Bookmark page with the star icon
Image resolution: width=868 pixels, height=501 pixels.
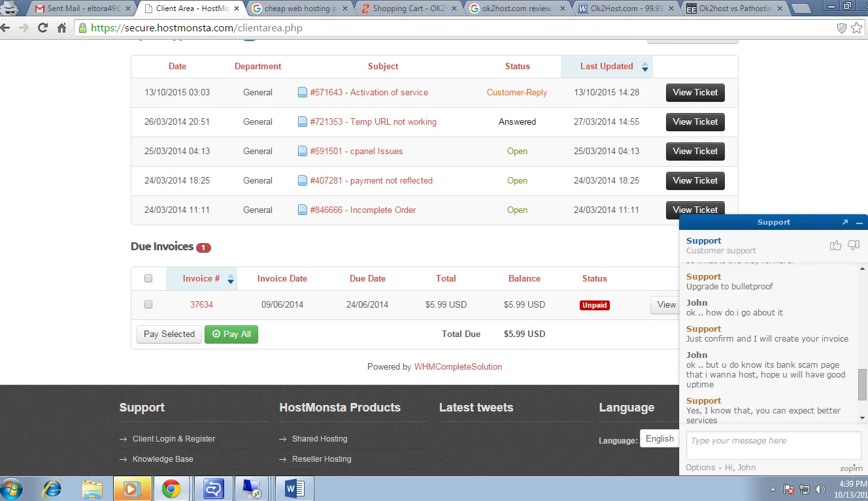(856, 28)
